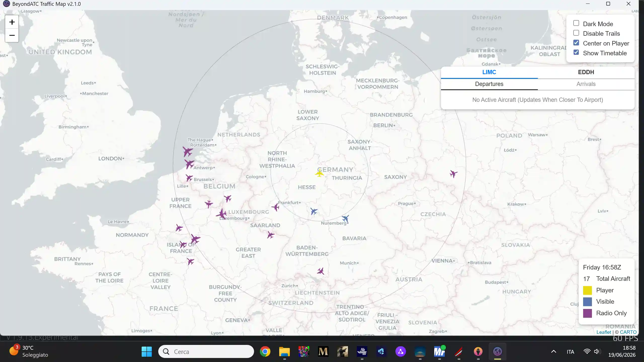The height and width of the screenshot is (362, 644).
Task: Check the Disable Trails option
Action: point(576,33)
